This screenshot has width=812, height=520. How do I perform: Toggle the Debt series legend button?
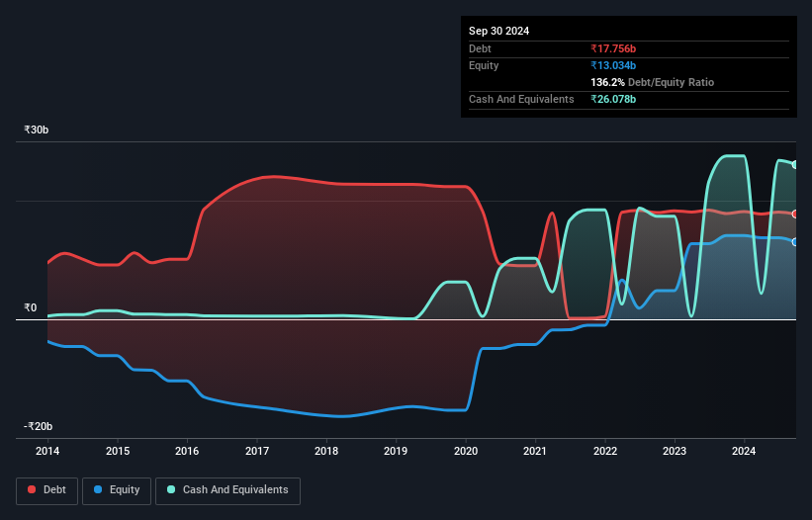coord(47,490)
